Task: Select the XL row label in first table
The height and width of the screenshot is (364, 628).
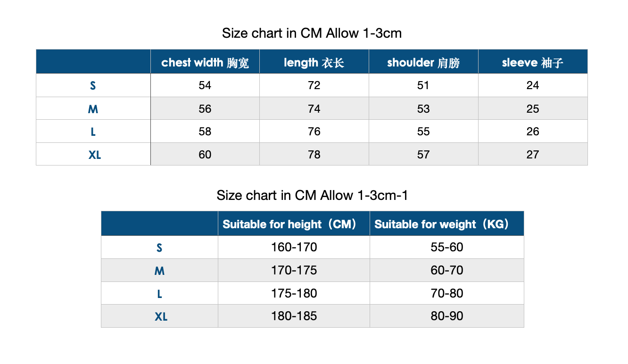Action: coord(93,154)
